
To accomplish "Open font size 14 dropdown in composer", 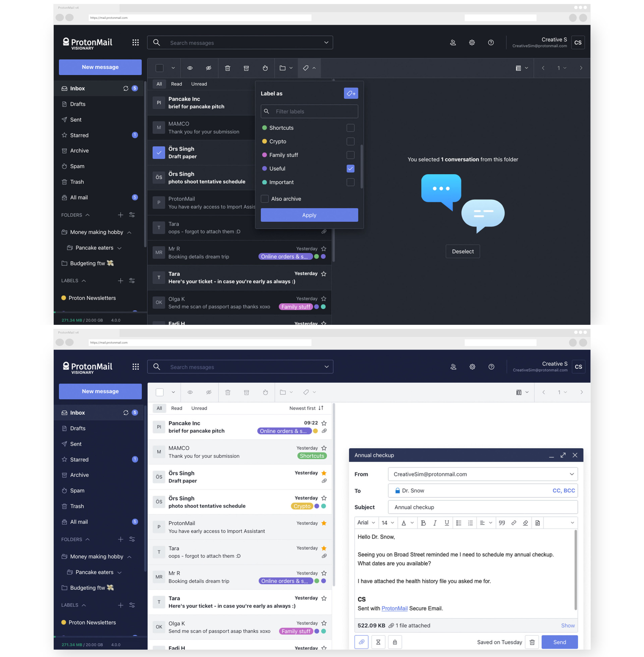I will pyautogui.click(x=388, y=523).
